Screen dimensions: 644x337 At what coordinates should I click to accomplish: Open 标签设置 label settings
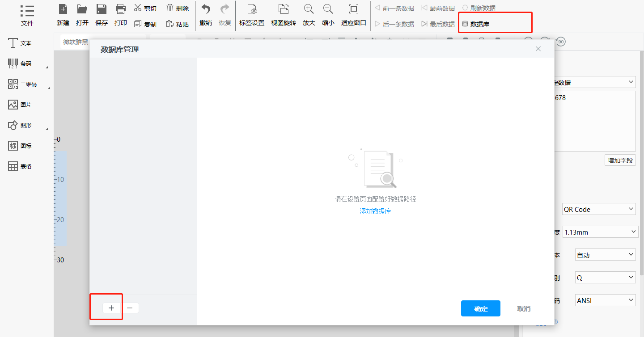tap(252, 9)
